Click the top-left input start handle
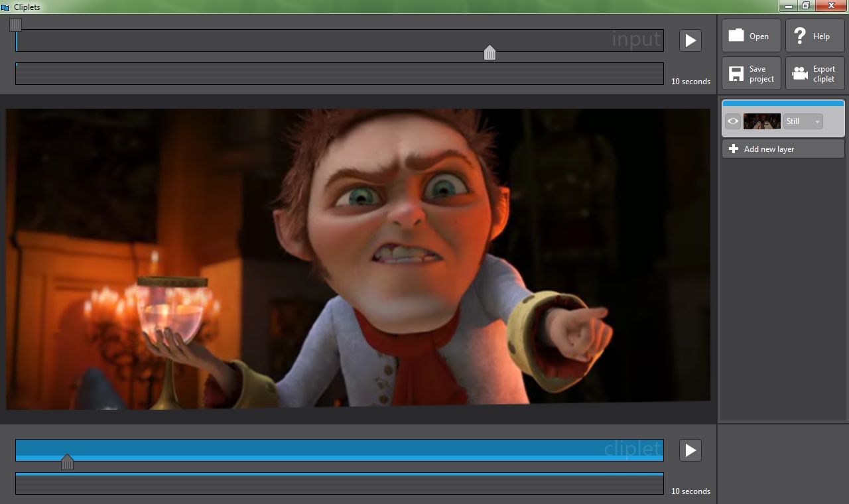 pyautogui.click(x=15, y=25)
